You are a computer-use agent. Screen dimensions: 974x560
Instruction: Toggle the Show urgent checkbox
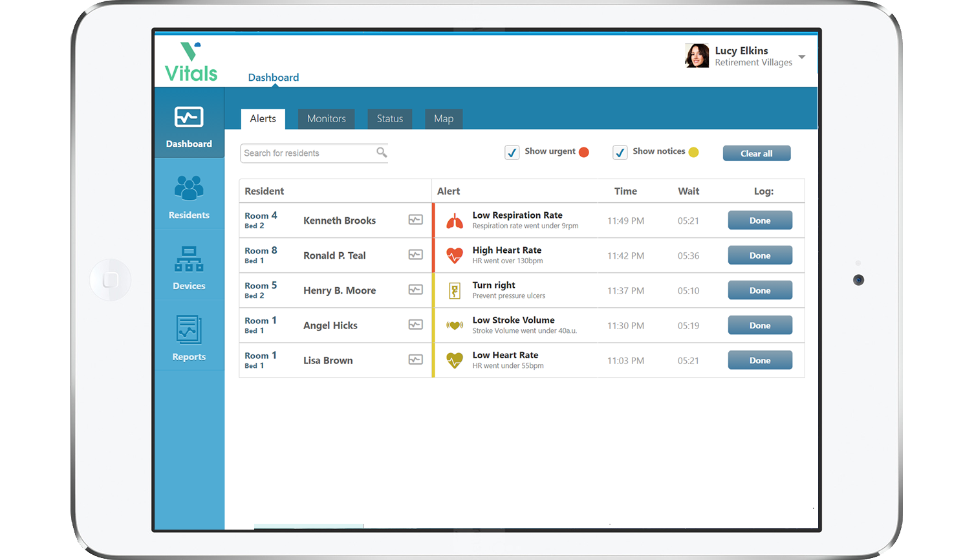coord(512,153)
